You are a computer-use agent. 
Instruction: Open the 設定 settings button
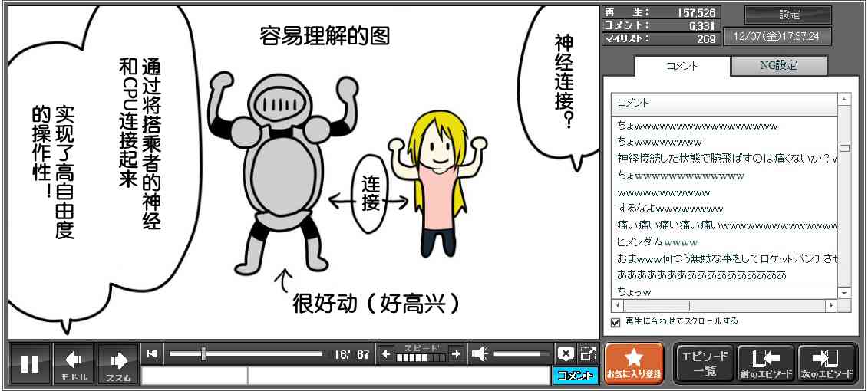click(x=789, y=15)
